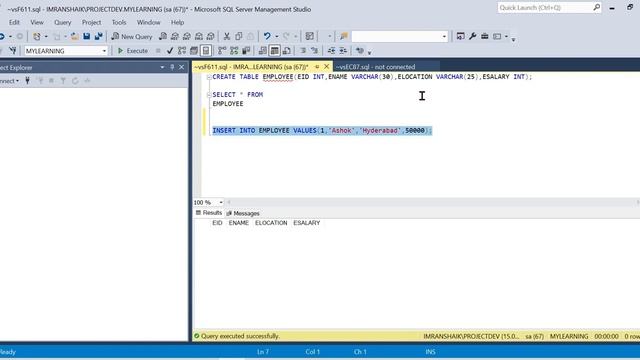Collapse the CREATE TABLE statement outline
Image resolution: width=640 pixels, height=360 pixels.
point(209,77)
